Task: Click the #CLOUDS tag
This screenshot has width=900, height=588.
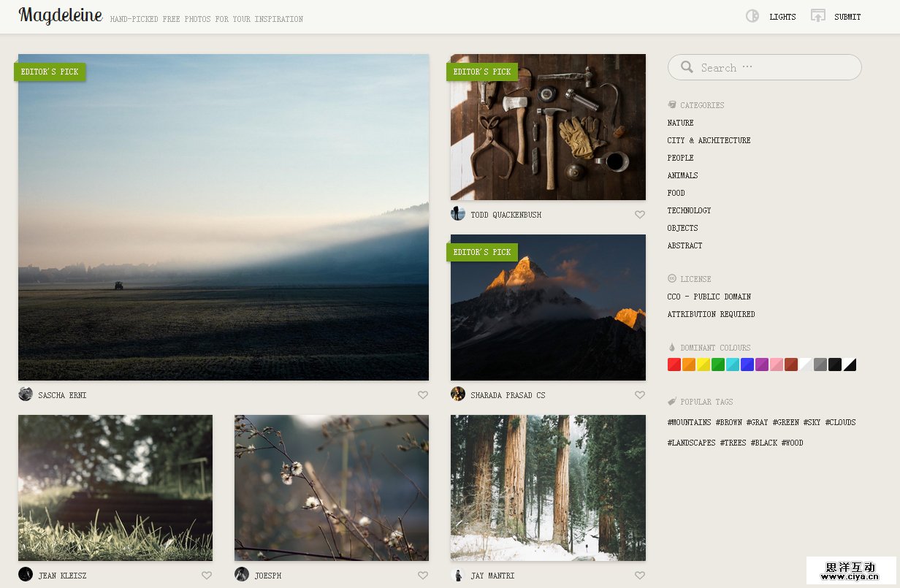Action: (840, 422)
